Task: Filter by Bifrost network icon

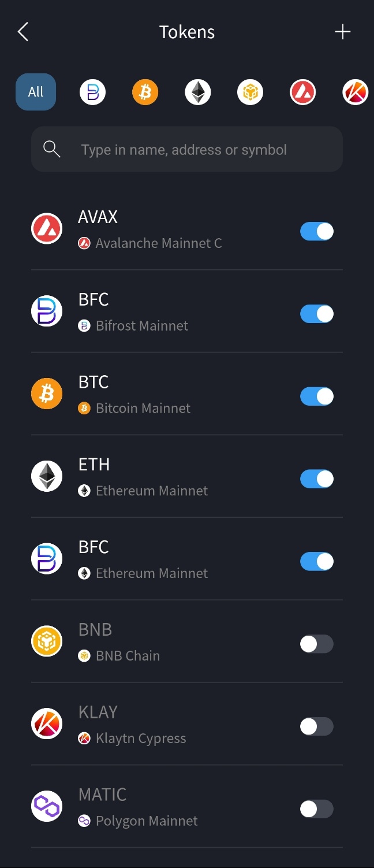Action: tap(92, 92)
